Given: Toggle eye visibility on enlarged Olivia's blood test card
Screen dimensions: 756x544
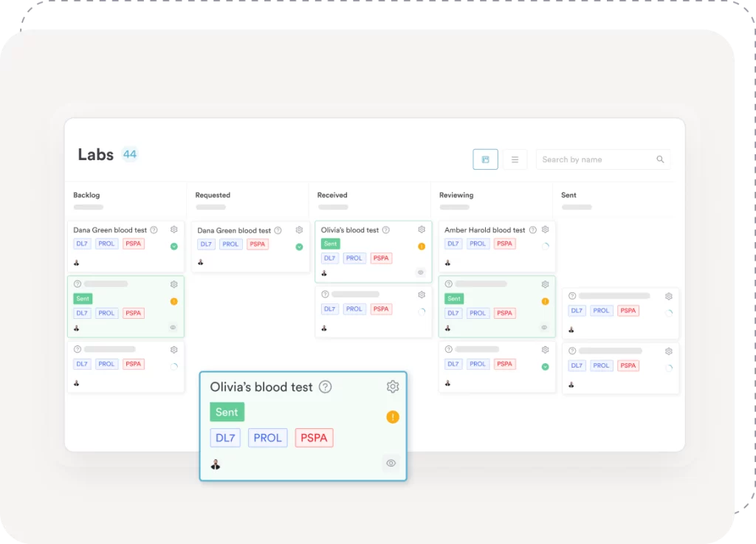Looking at the screenshot, I should [x=391, y=463].
